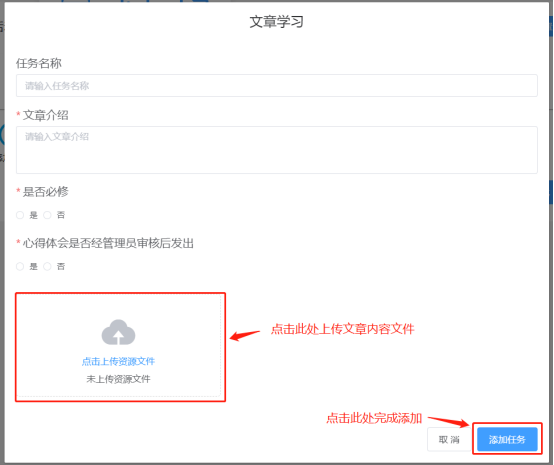
Task: Focus the 任务名称 input field
Action: 277,86
